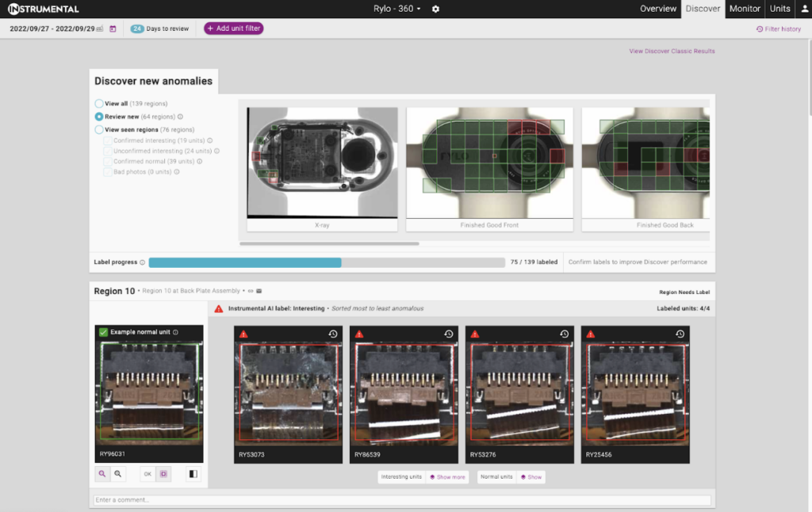
Task: Click info icon beside Review new
Action: pyautogui.click(x=180, y=117)
